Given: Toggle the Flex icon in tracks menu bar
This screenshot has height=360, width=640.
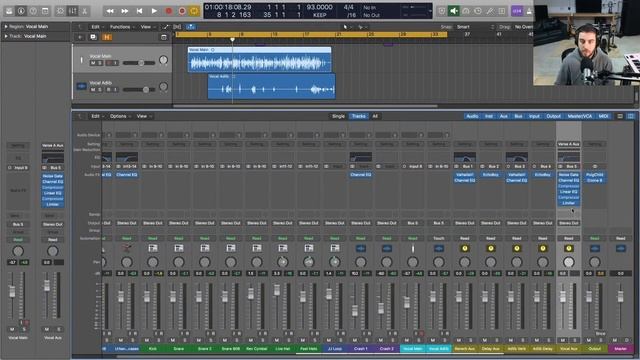Looking at the screenshot, I should click(177, 27).
